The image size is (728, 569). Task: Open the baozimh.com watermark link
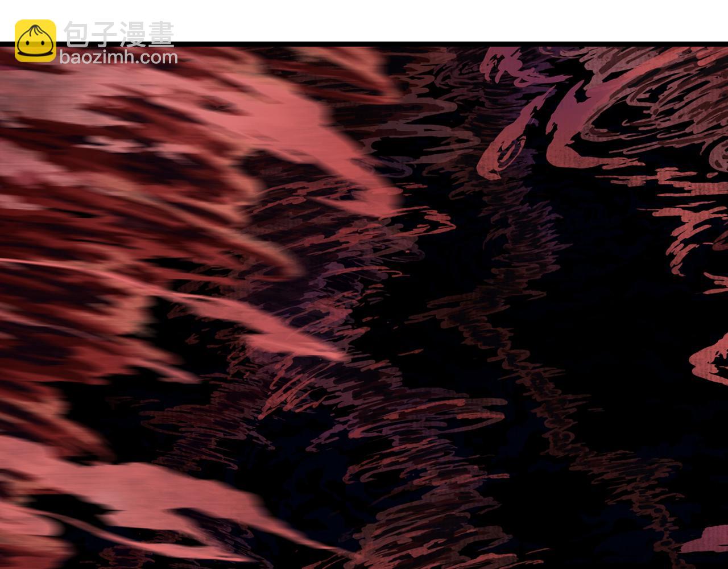[x=118, y=57]
